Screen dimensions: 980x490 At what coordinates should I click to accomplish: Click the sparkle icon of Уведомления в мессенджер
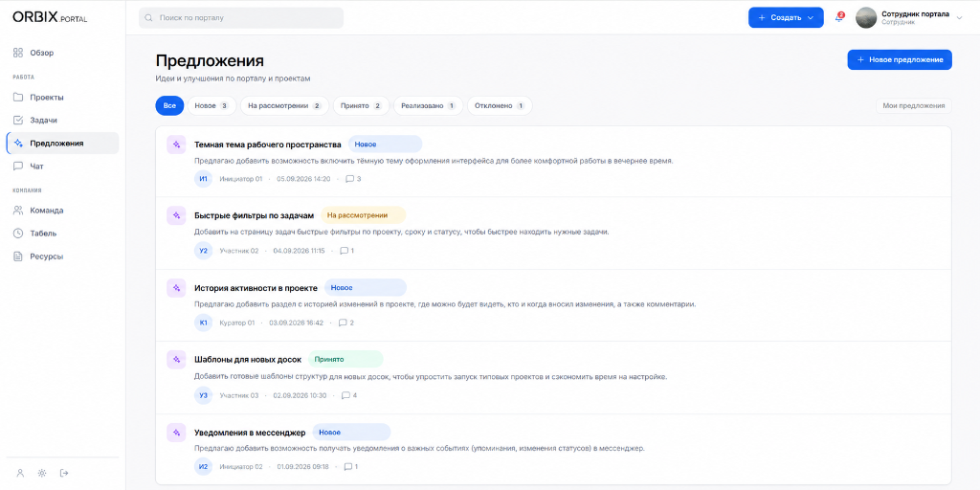[176, 432]
